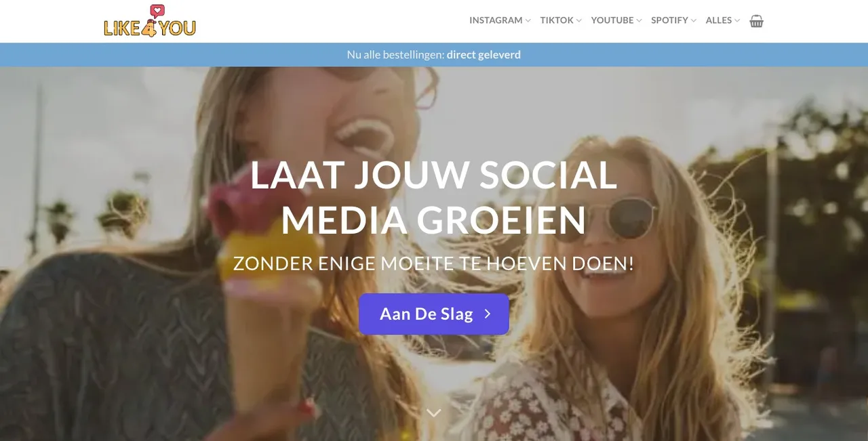This screenshot has height=441, width=868.
Task: Click the Like4You logo
Action: click(150, 21)
